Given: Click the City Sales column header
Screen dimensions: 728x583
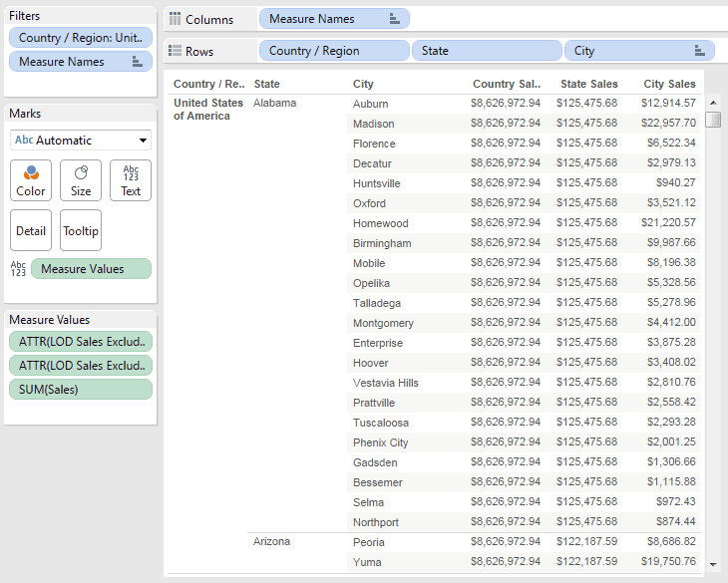Looking at the screenshot, I should coord(669,84).
